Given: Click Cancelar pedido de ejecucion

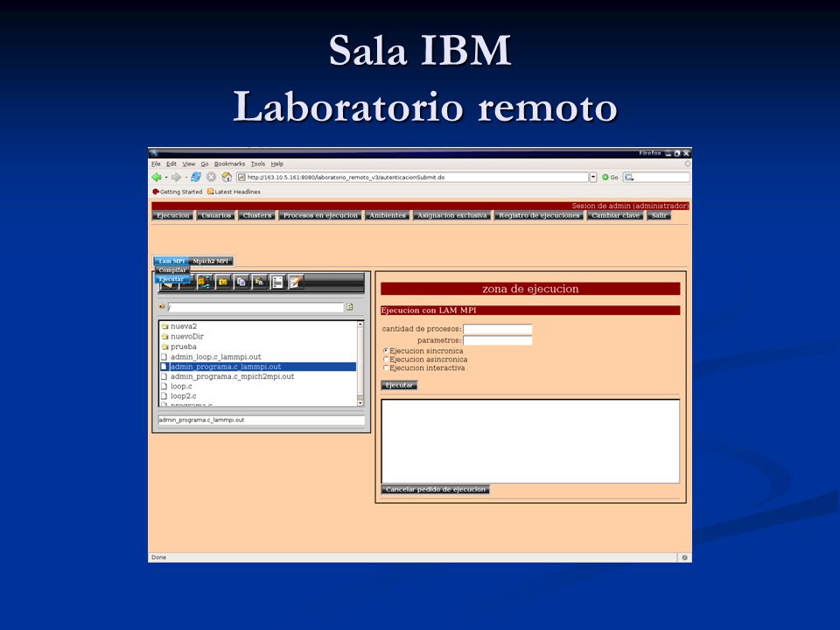Looking at the screenshot, I should (436, 489).
